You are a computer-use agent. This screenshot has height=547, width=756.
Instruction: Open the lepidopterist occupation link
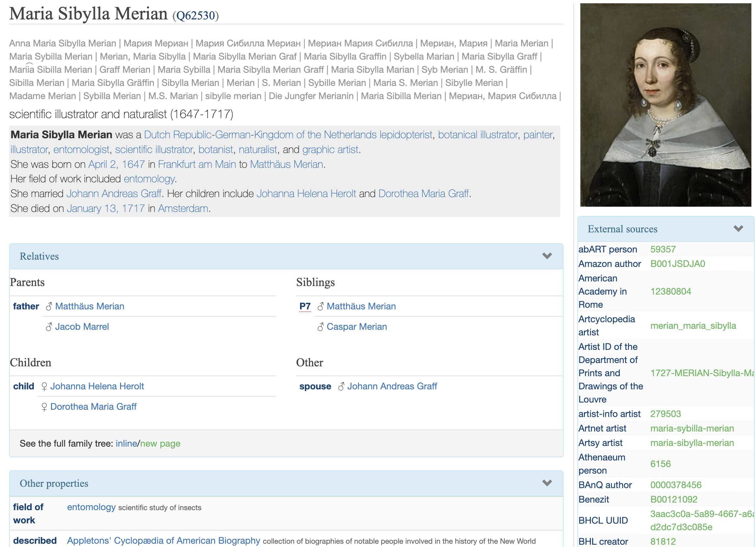click(406, 135)
